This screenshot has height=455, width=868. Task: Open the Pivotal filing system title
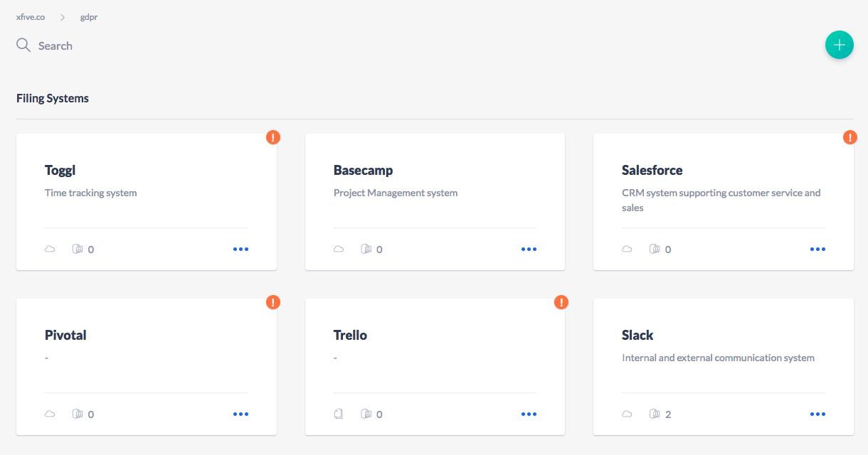click(x=65, y=336)
